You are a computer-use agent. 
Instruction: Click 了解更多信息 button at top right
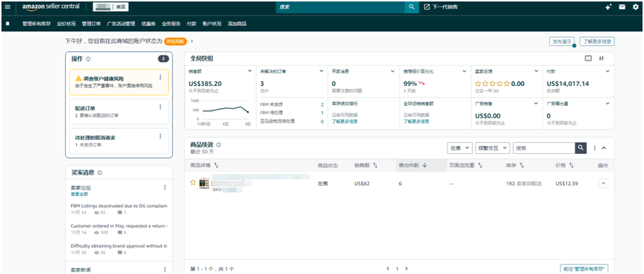coord(597,41)
